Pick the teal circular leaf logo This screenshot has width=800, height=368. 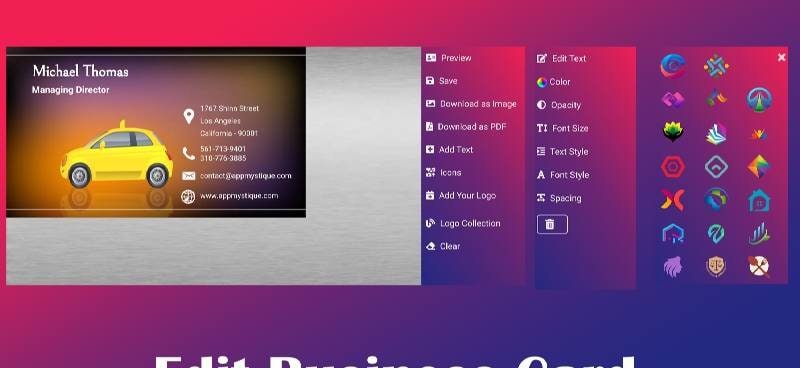coord(716,234)
